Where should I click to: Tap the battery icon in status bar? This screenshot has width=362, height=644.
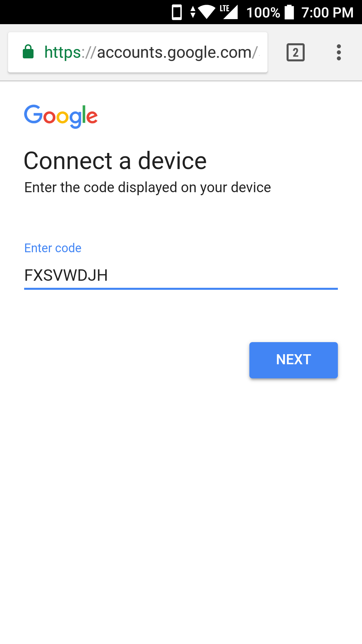pyautogui.click(x=289, y=12)
